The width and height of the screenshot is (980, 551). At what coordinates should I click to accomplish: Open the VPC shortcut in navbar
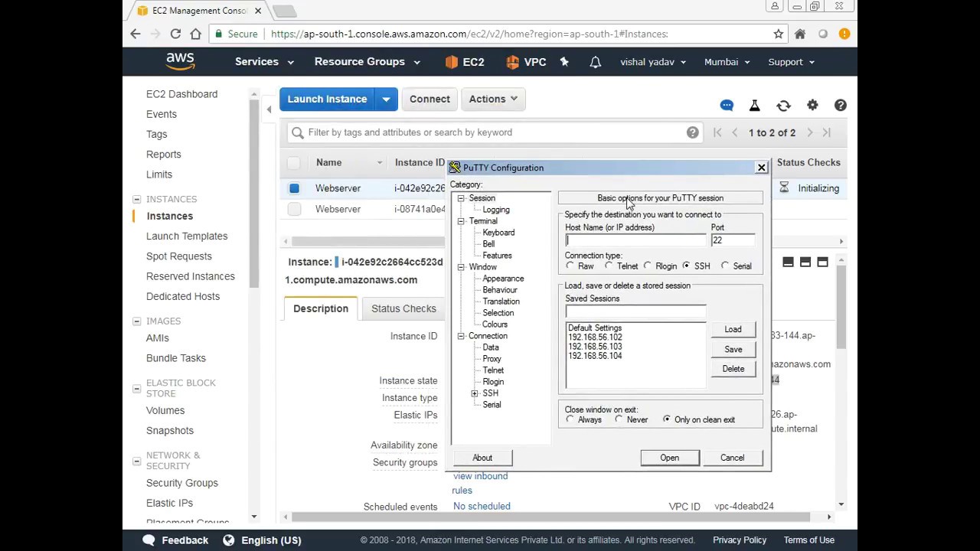tap(527, 62)
